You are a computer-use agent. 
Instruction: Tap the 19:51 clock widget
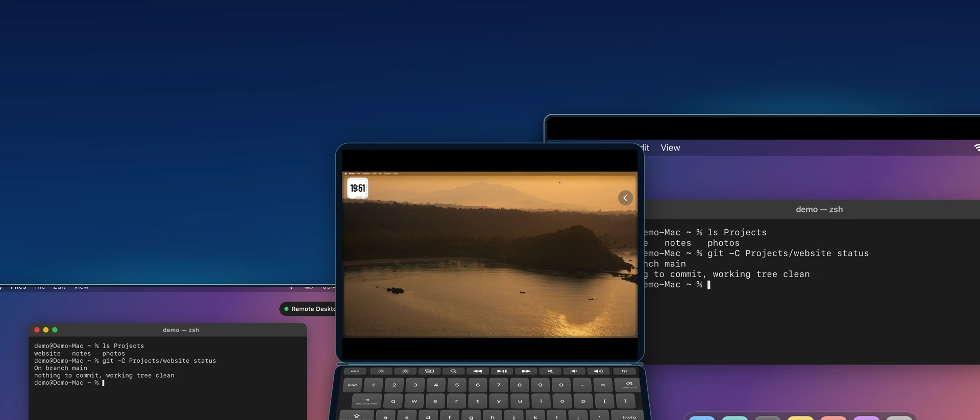pos(357,188)
